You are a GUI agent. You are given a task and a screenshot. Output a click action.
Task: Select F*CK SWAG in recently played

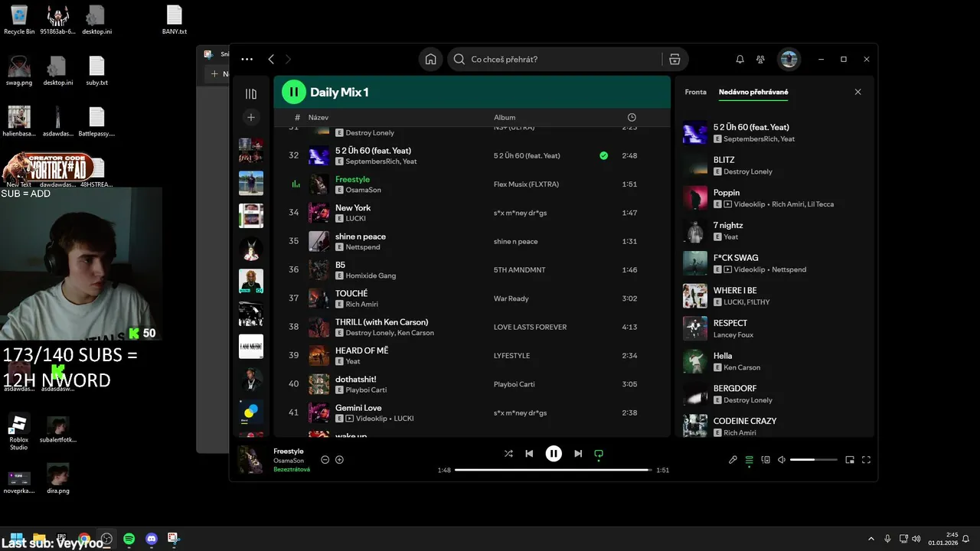(774, 263)
